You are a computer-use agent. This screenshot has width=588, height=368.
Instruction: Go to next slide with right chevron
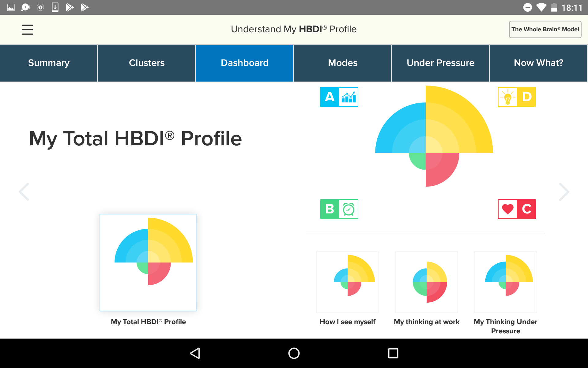pos(564,192)
